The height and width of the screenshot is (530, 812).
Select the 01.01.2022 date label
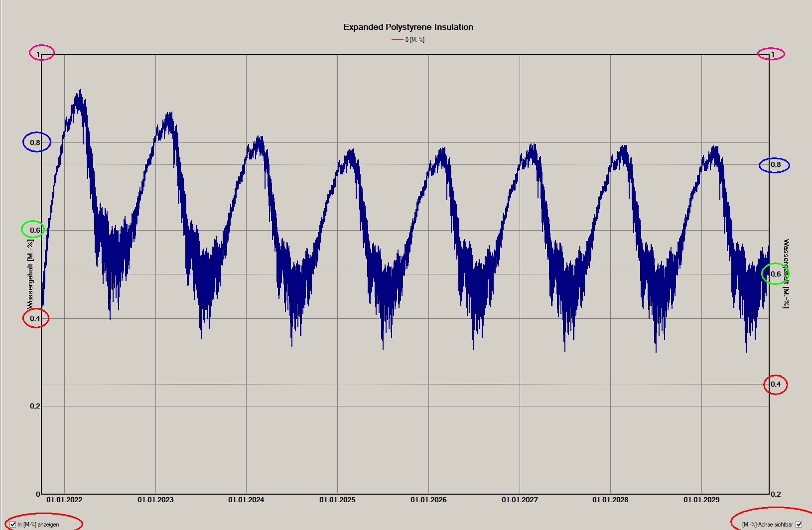click(x=64, y=500)
